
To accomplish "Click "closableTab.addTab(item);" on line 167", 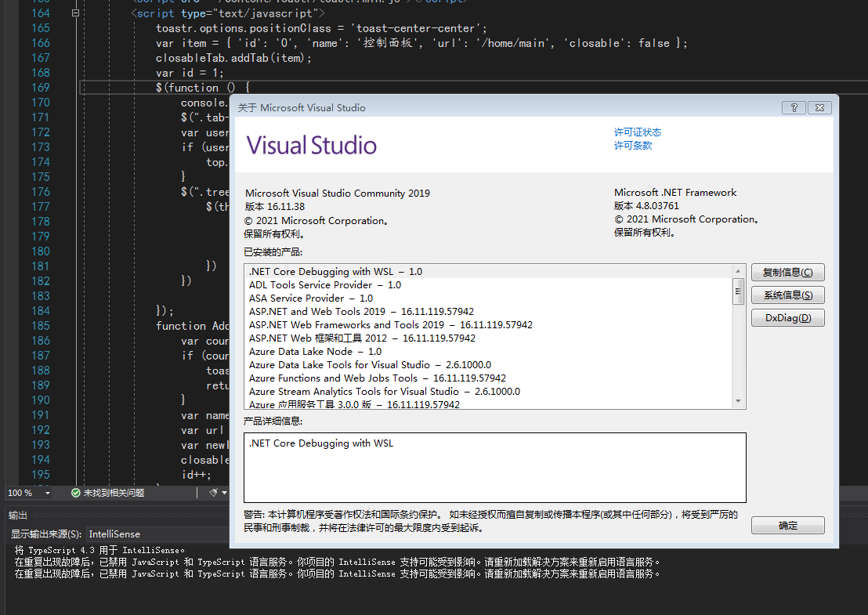I will pyautogui.click(x=233, y=58).
